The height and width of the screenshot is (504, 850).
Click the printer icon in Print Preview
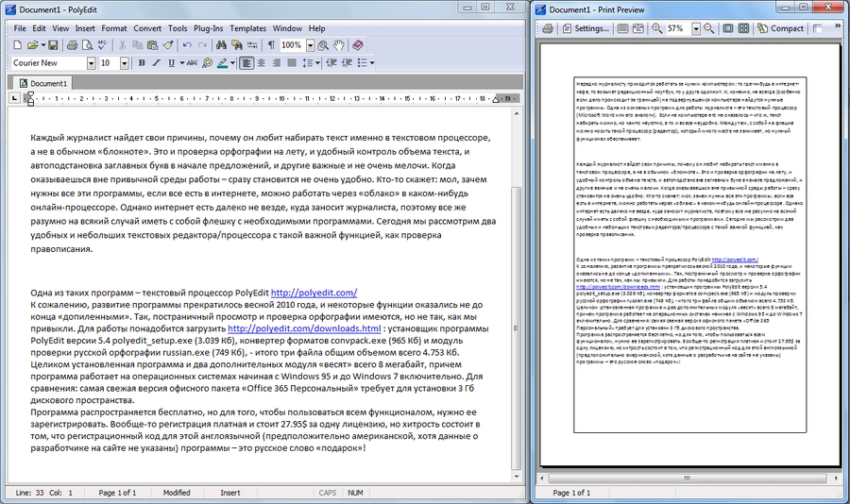coord(548,28)
